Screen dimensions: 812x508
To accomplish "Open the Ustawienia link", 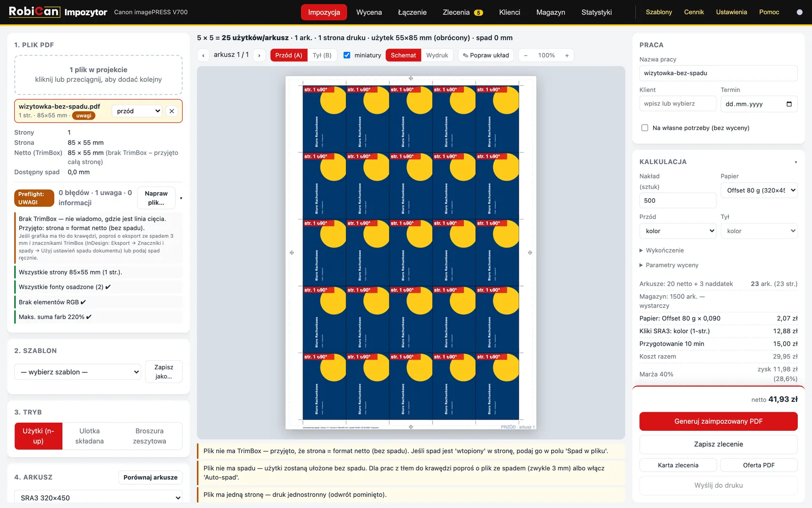I will (x=731, y=12).
